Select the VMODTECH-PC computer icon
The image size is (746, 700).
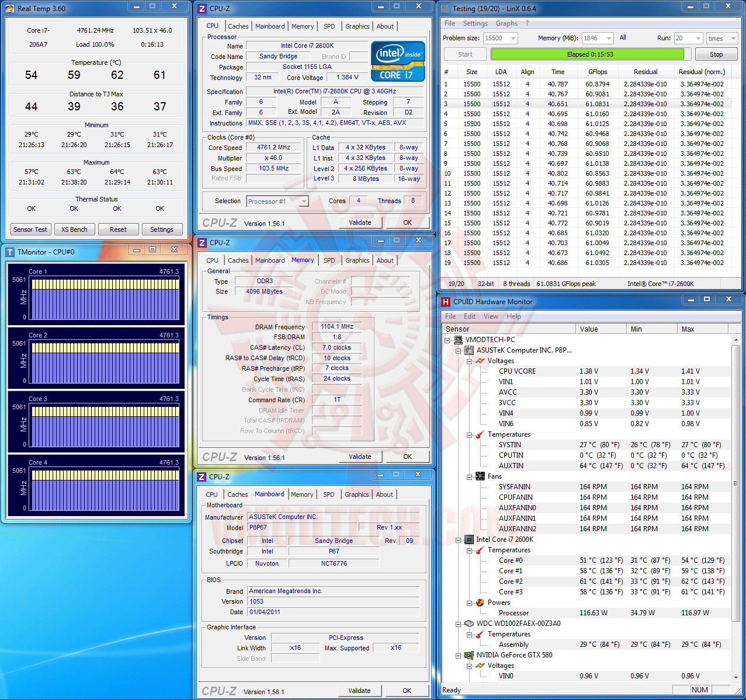coord(459,340)
